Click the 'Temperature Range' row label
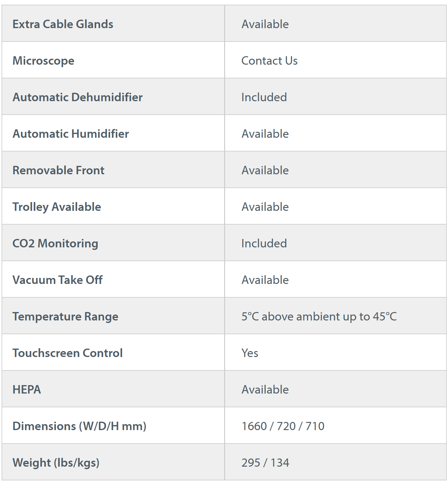This screenshot has width=448, height=481. 65,316
